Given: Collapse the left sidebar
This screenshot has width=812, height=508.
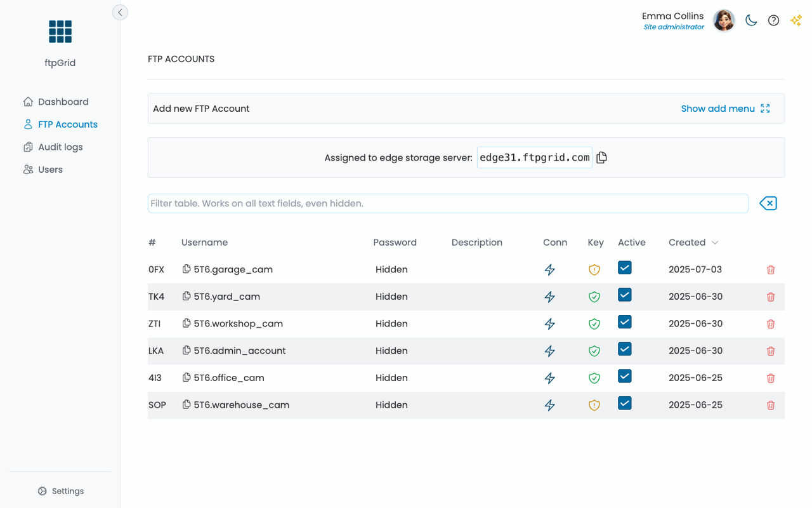Looking at the screenshot, I should click(120, 12).
